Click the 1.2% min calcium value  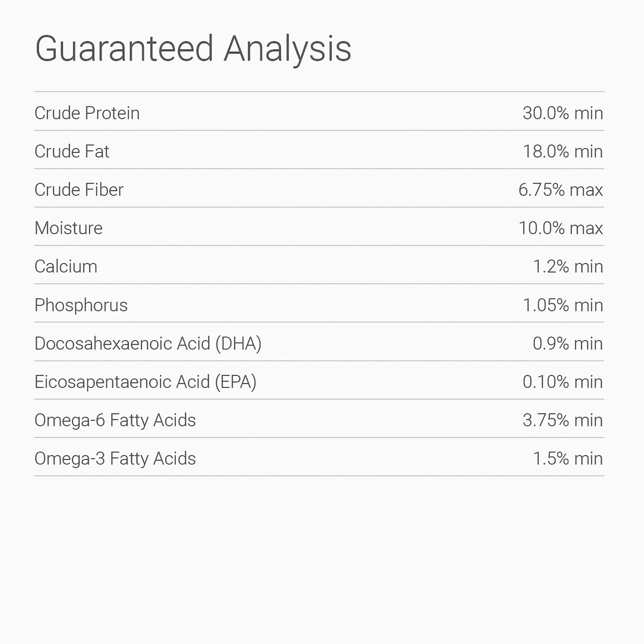pos(568,267)
